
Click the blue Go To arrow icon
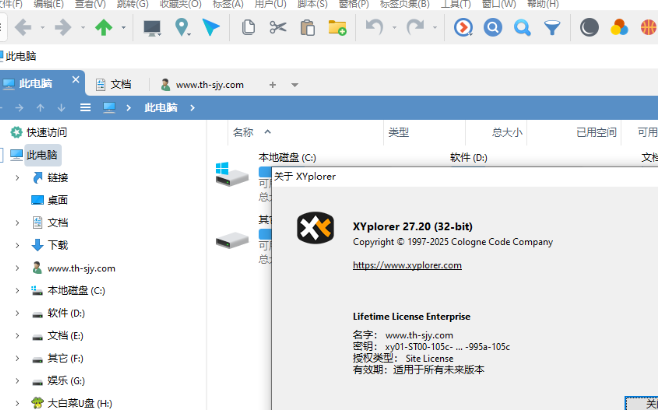point(211,27)
